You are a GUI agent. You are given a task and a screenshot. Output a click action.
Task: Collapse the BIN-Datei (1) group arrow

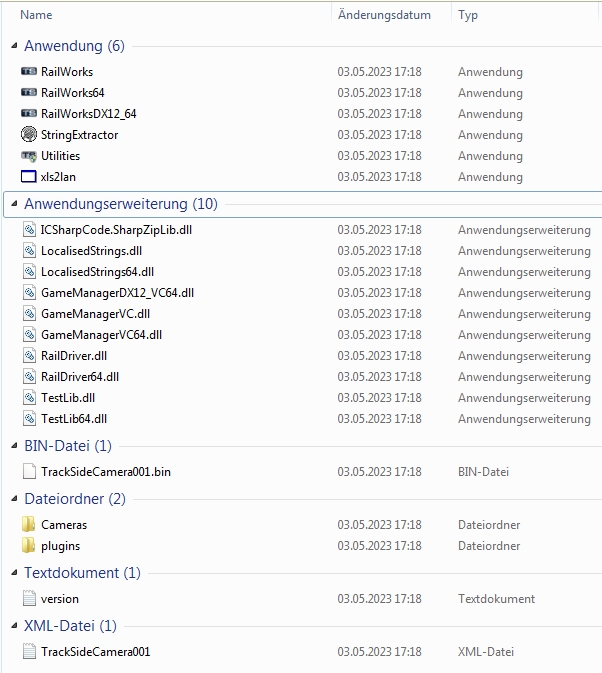(14, 446)
